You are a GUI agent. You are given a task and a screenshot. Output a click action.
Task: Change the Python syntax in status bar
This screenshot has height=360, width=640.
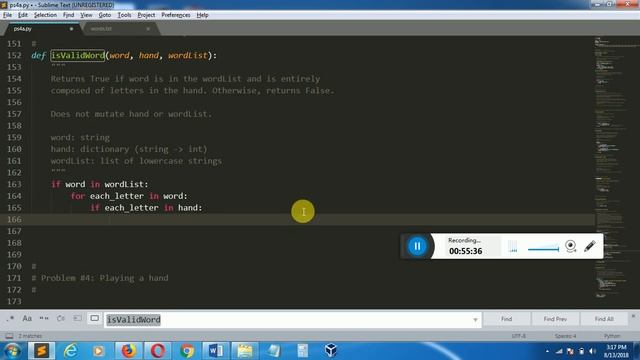pos(612,336)
